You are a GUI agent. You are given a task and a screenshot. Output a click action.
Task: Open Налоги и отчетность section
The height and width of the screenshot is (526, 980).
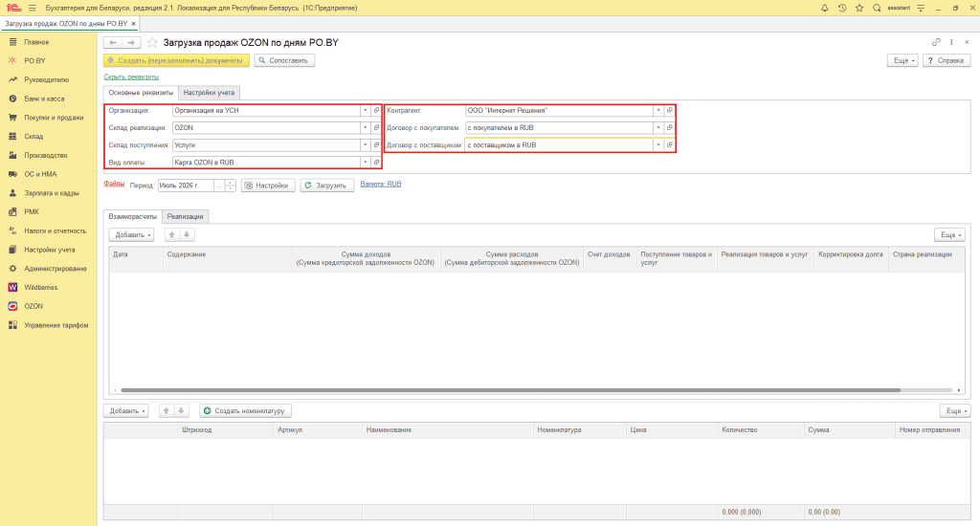(55, 230)
